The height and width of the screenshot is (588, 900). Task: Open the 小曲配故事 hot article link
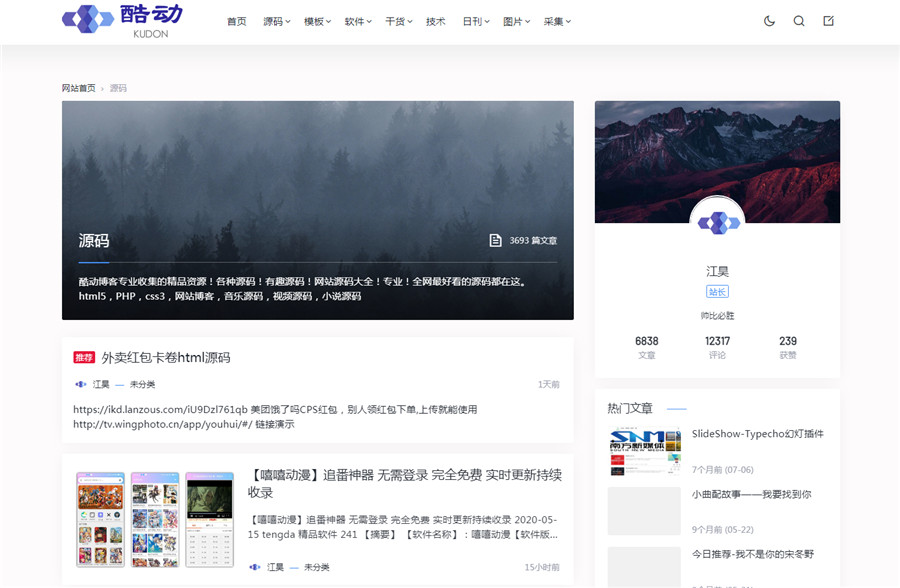click(x=751, y=494)
